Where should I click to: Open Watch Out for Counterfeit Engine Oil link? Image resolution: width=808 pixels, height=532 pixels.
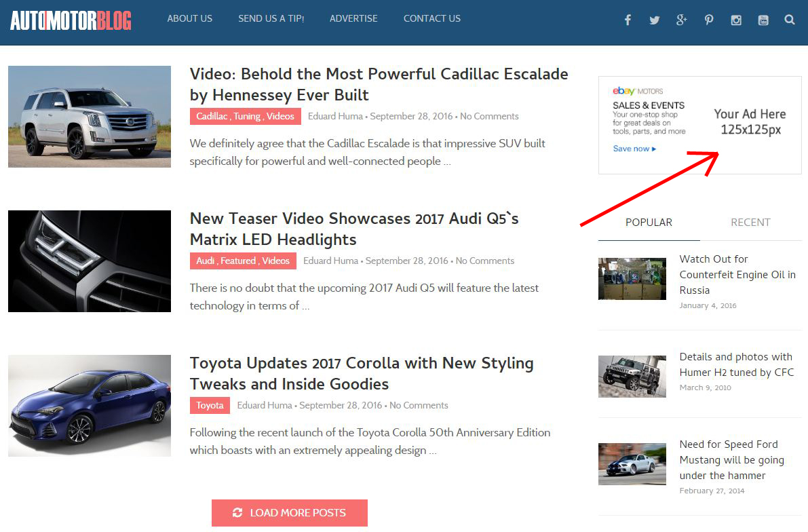(x=737, y=274)
